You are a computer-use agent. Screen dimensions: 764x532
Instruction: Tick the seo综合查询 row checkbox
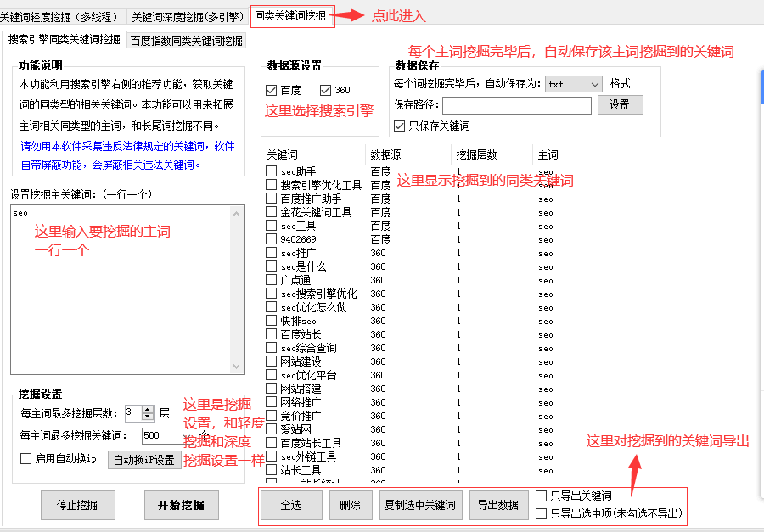(272, 348)
